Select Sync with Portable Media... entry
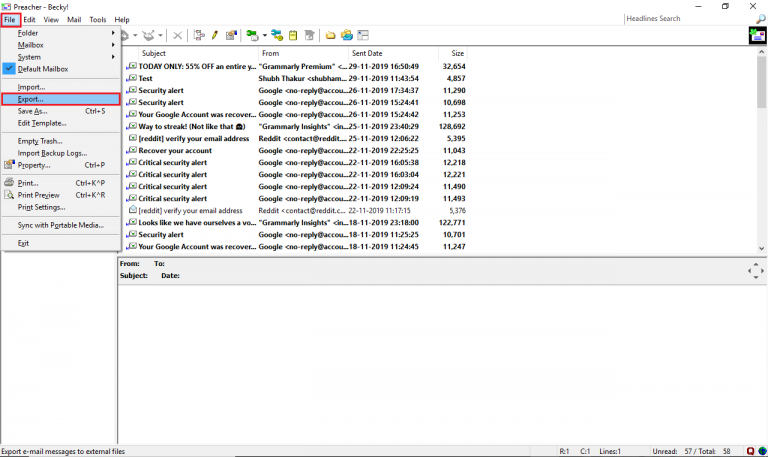 (61, 225)
